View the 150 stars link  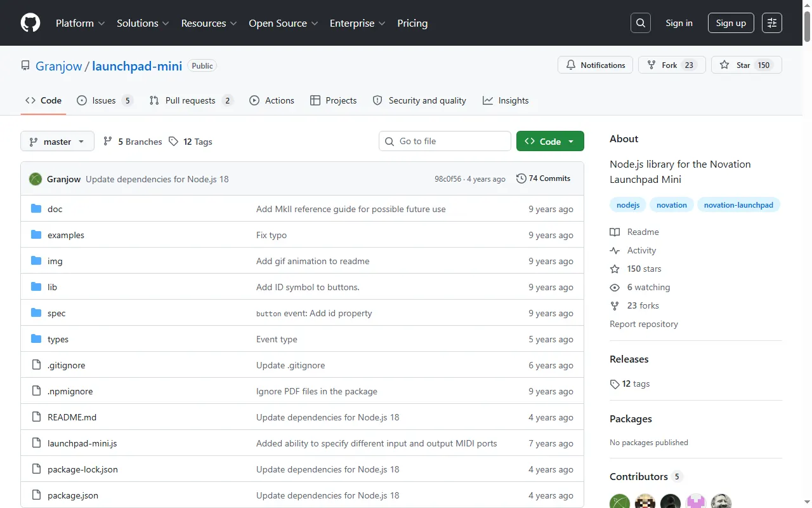[636, 269]
